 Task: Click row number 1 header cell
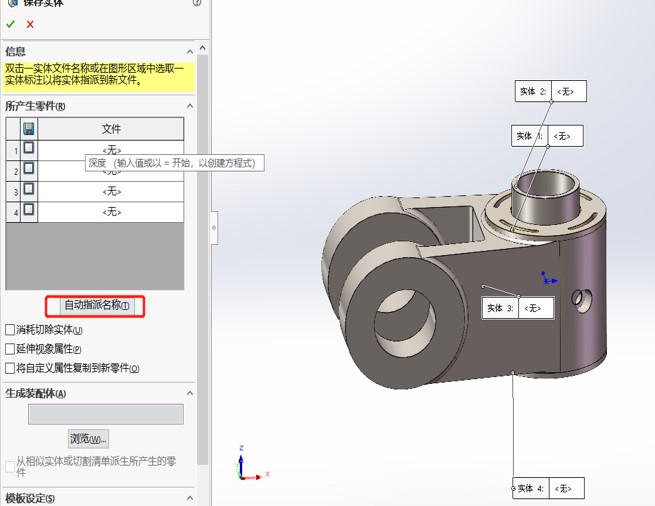pyautogui.click(x=14, y=150)
